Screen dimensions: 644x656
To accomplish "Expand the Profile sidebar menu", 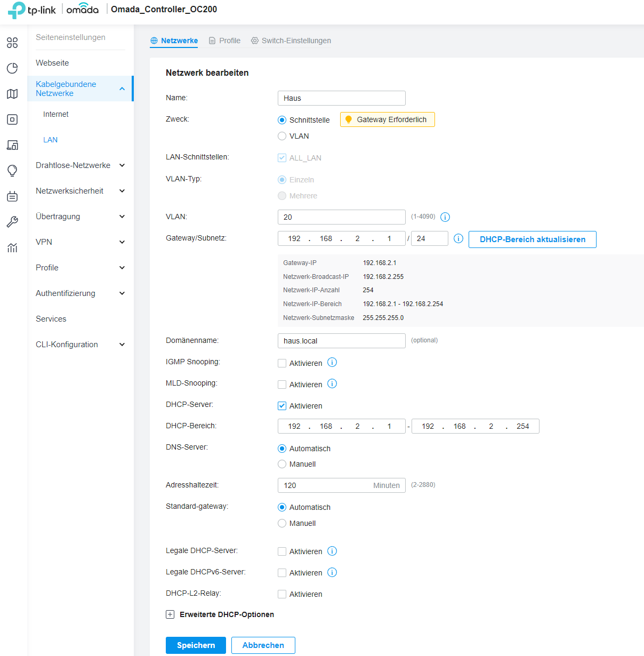I will (122, 268).
